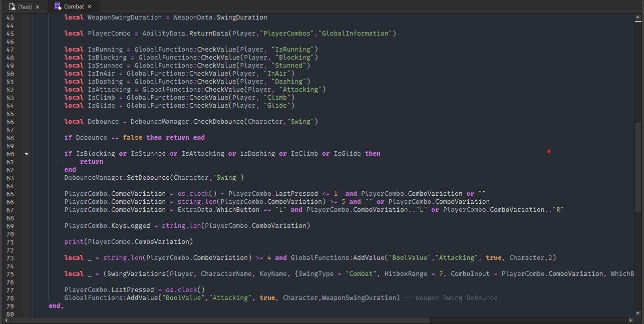
Task: Click "WeaponData" on line 43
Action: point(193,18)
